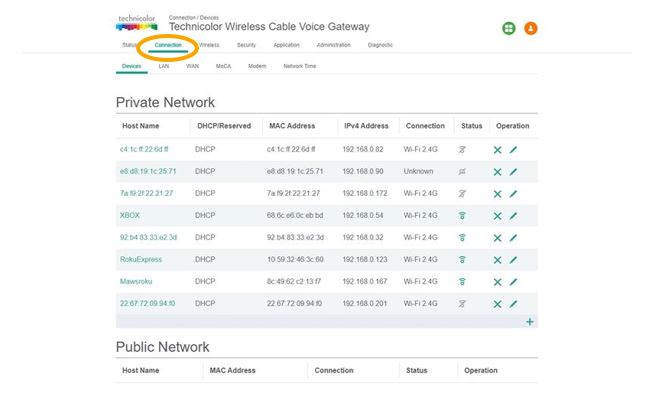This screenshot has width=648, height=414.
Task: Open the XBOX host name link
Action: [x=130, y=215]
